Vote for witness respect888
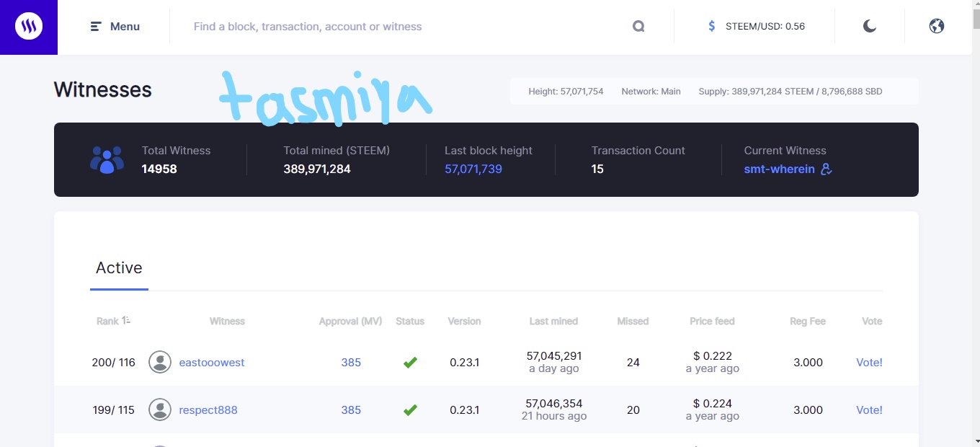The height and width of the screenshot is (447, 980). [x=869, y=410]
